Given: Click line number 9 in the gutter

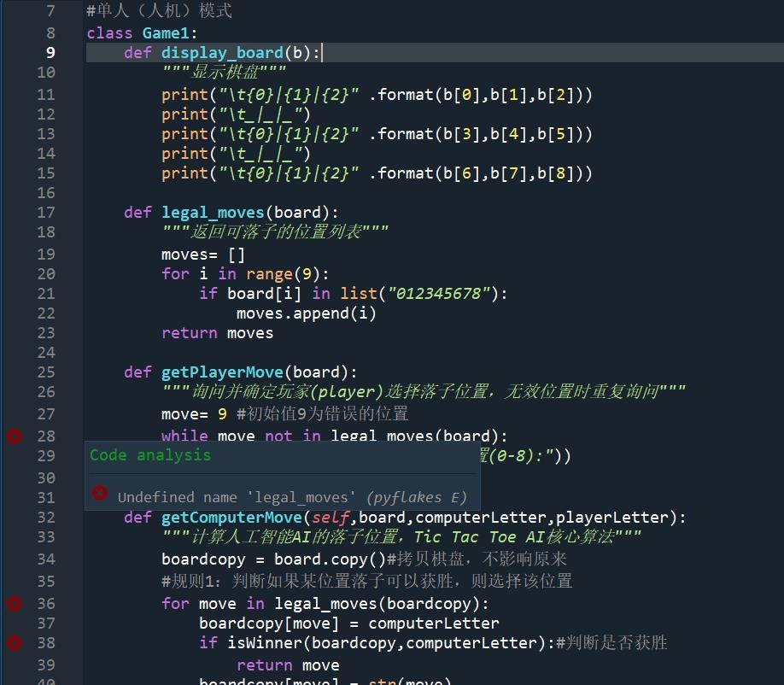Looking at the screenshot, I should coord(50,53).
